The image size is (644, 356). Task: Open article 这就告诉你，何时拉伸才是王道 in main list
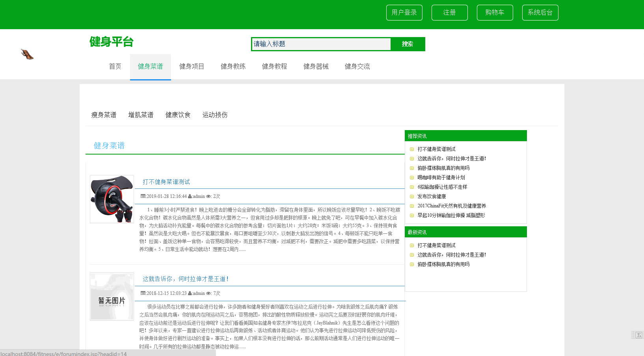tap(186, 279)
